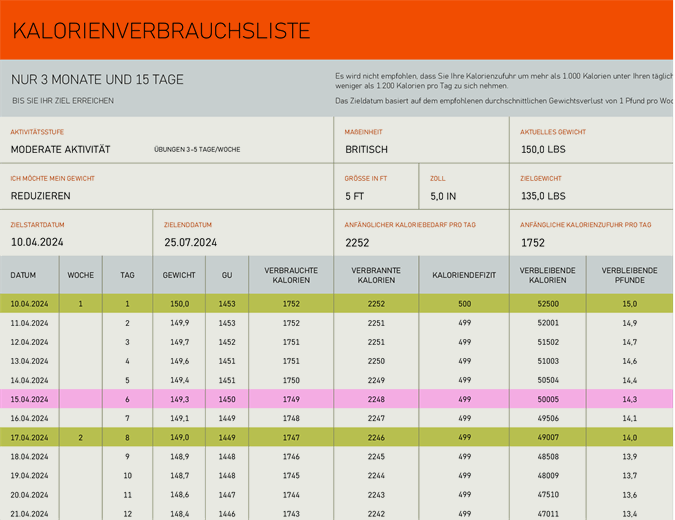Click the Aktuelles Gewicht field 150,0 LBS
Viewport: 675px width, 520px height.
pyautogui.click(x=543, y=150)
